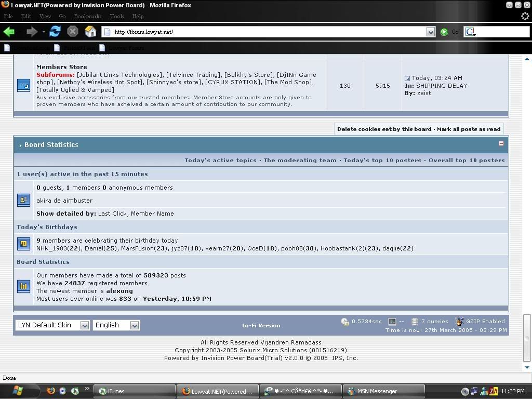View Overall top 10 posters

pyautogui.click(x=467, y=160)
